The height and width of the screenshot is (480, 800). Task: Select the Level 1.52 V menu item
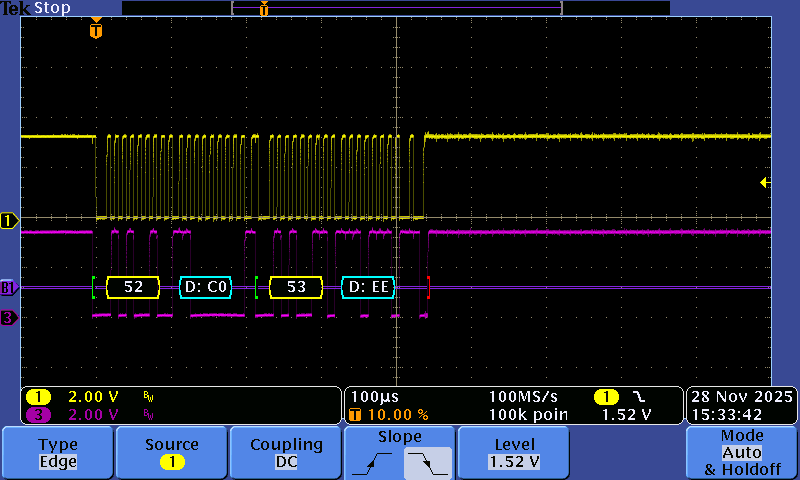[513, 453]
